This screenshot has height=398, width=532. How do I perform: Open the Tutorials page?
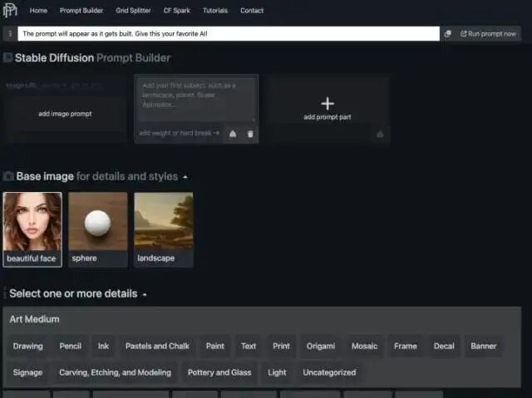click(x=215, y=11)
